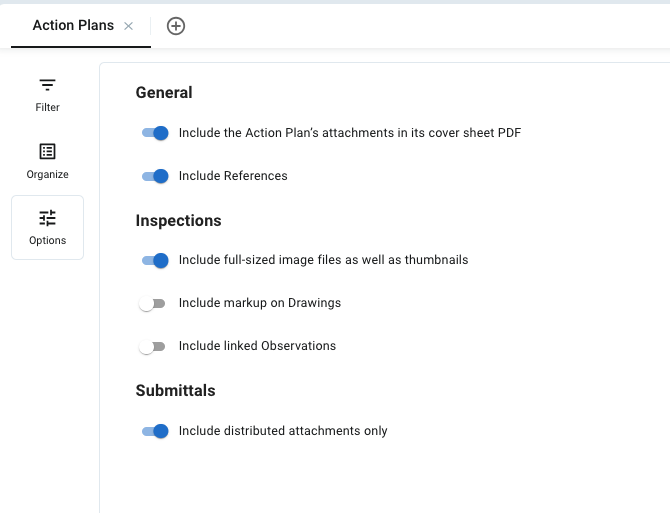670x513 pixels.
Task: Click the "Include References" label text
Action: [233, 176]
